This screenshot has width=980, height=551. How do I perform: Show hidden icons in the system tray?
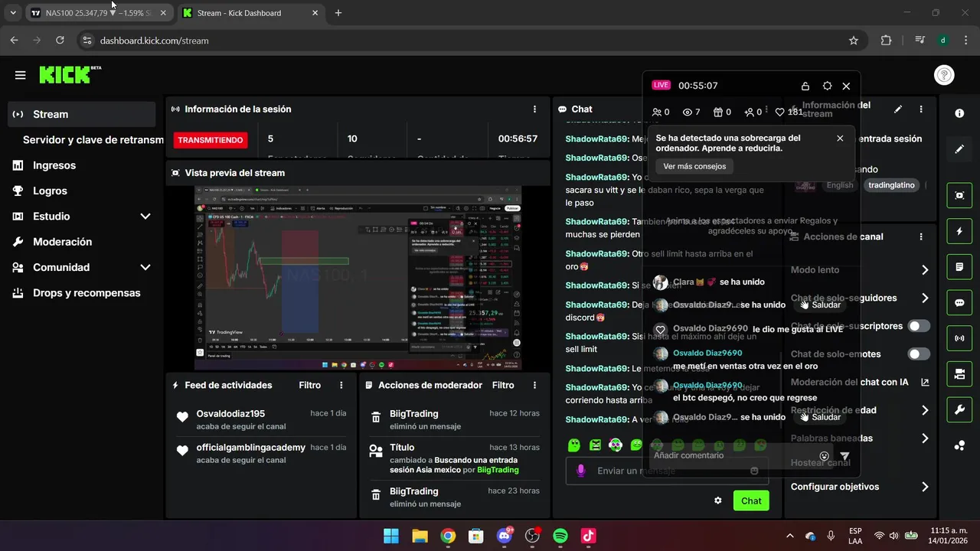click(790, 536)
